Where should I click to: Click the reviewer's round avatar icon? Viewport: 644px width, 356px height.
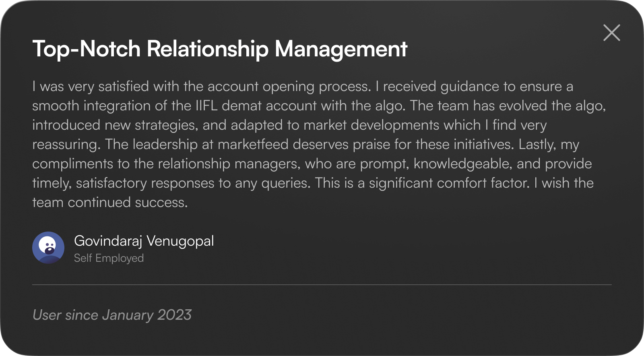click(48, 248)
